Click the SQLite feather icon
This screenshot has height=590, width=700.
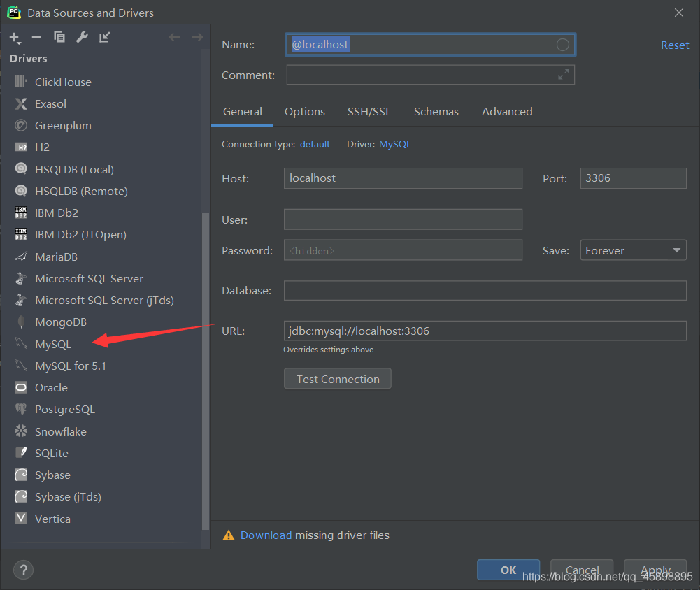tap(20, 452)
